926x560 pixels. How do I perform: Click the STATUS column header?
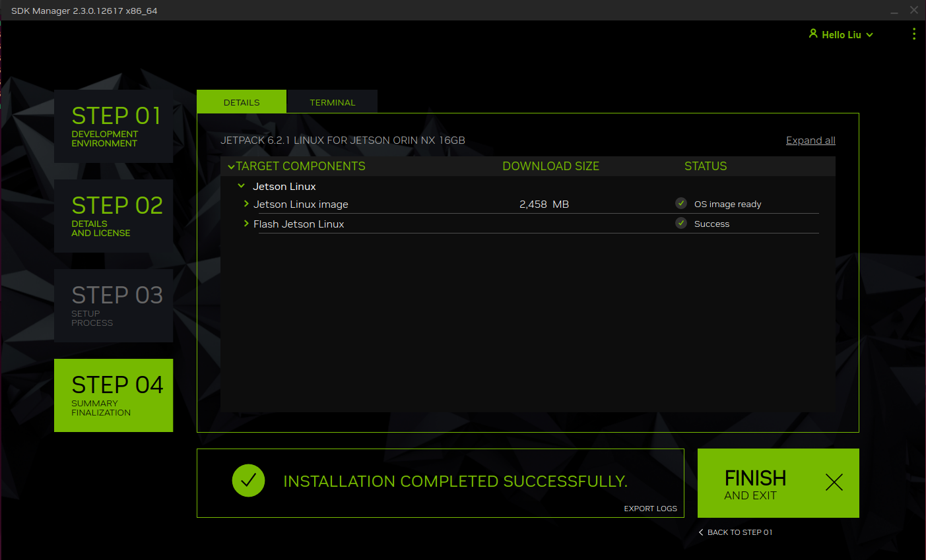coord(706,166)
